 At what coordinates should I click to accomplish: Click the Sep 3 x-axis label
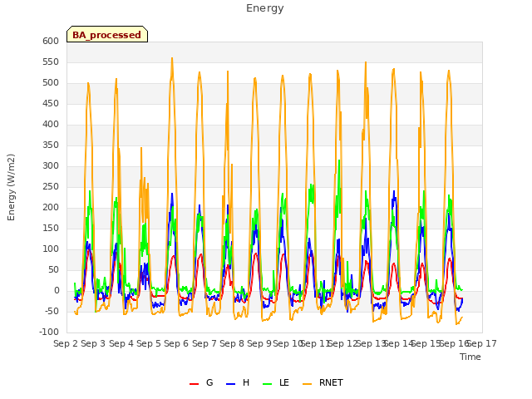click(x=93, y=343)
